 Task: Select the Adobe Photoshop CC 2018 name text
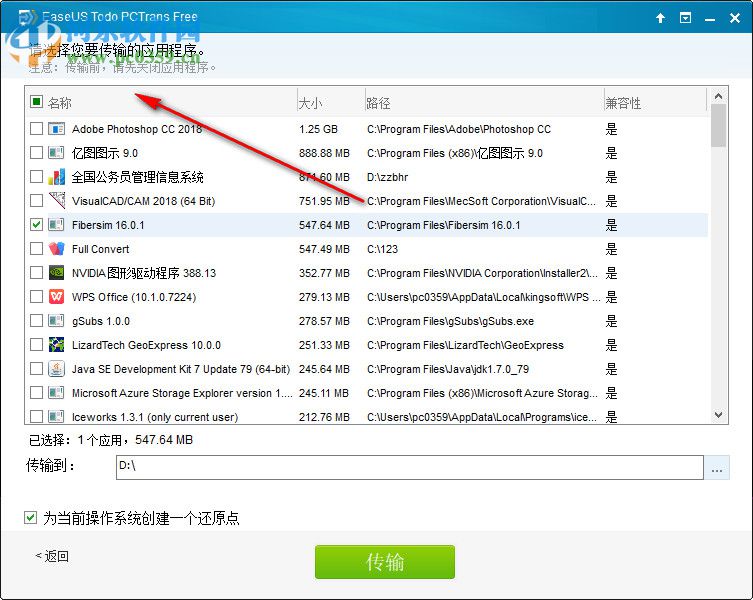tap(137, 129)
